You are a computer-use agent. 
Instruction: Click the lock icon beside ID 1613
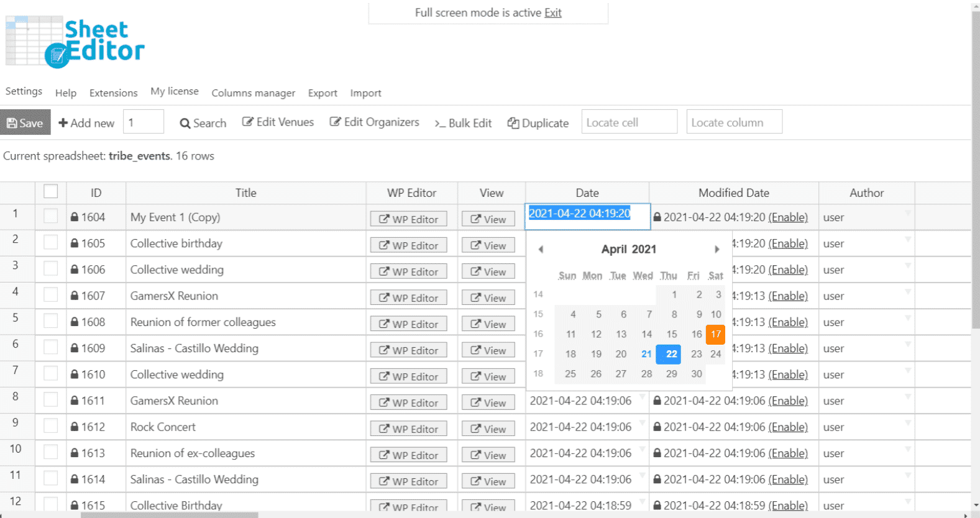[75, 453]
